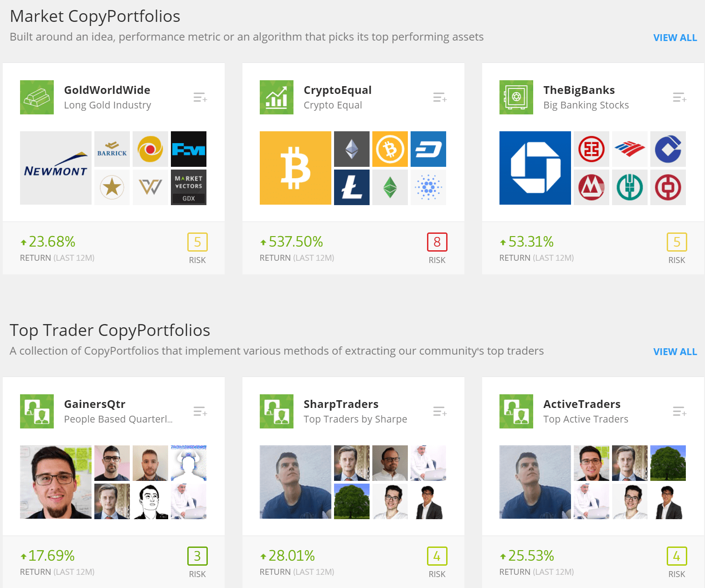
Task: Click the 53.31% return value
Action: point(531,242)
